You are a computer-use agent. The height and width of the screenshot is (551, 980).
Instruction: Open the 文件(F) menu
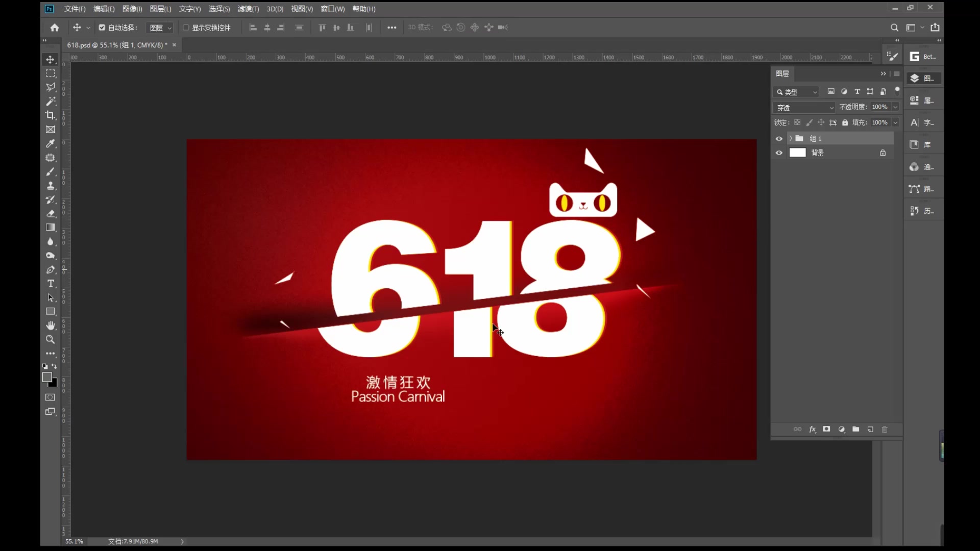[x=75, y=9]
